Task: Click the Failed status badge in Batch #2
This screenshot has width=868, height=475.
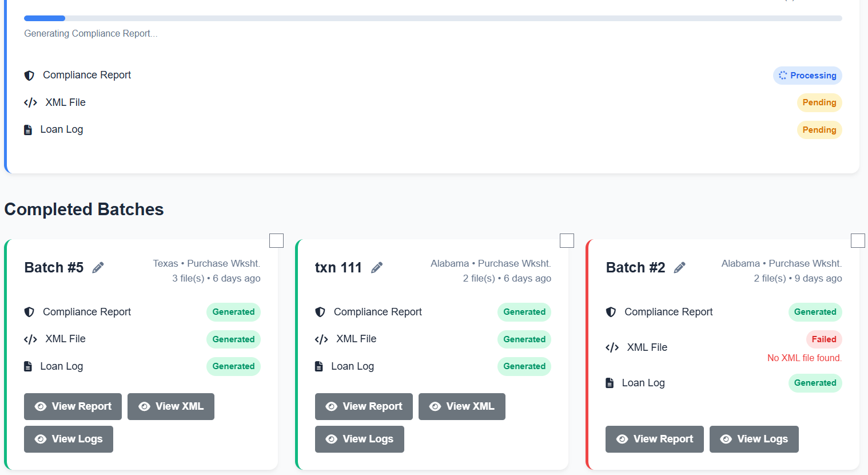Action: point(823,339)
